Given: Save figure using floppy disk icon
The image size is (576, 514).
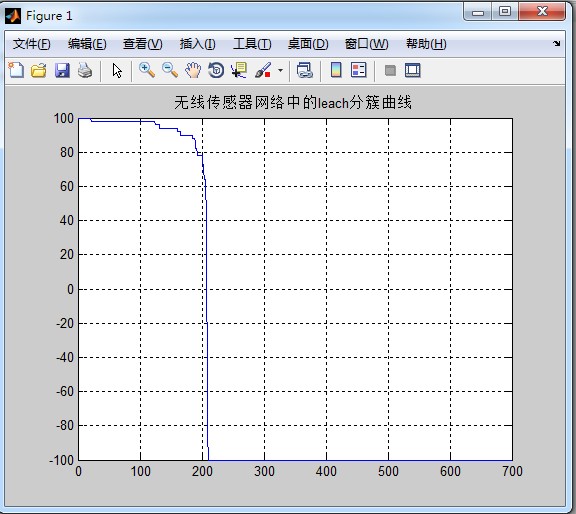Looking at the screenshot, I should 62,70.
